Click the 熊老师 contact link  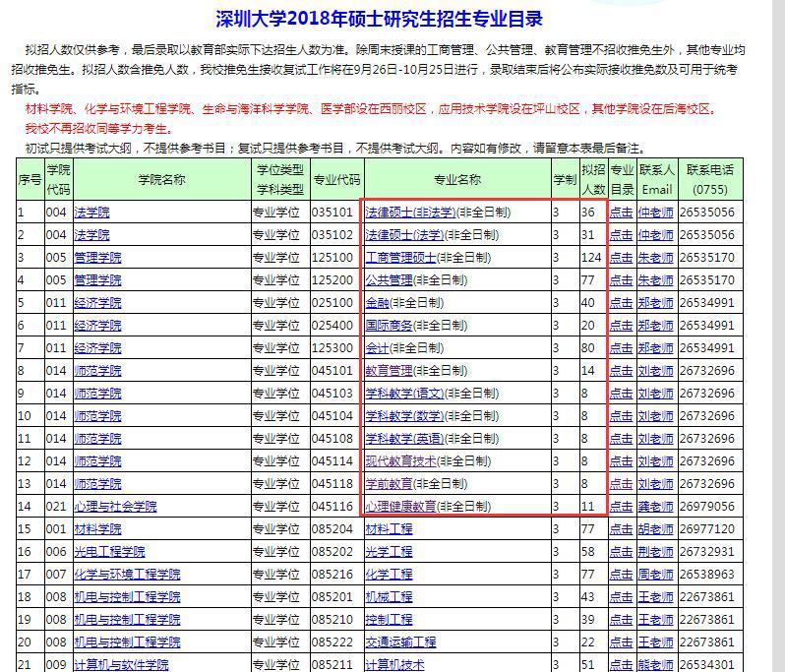tap(656, 665)
